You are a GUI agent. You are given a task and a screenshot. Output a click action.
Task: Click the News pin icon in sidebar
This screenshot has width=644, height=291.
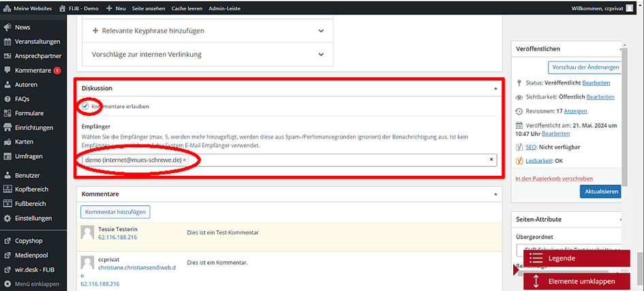[x=7, y=27]
